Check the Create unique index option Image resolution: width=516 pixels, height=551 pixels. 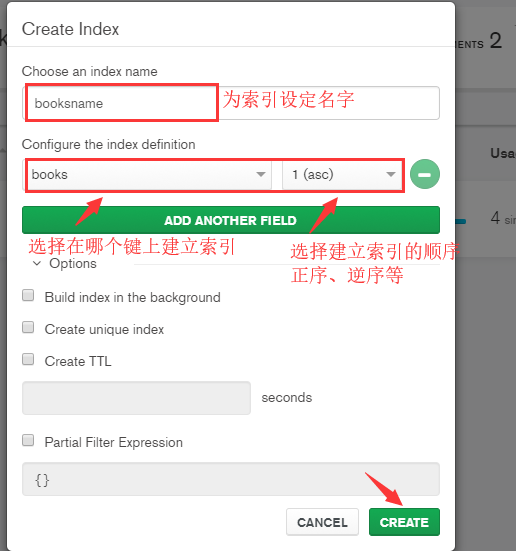(28, 327)
